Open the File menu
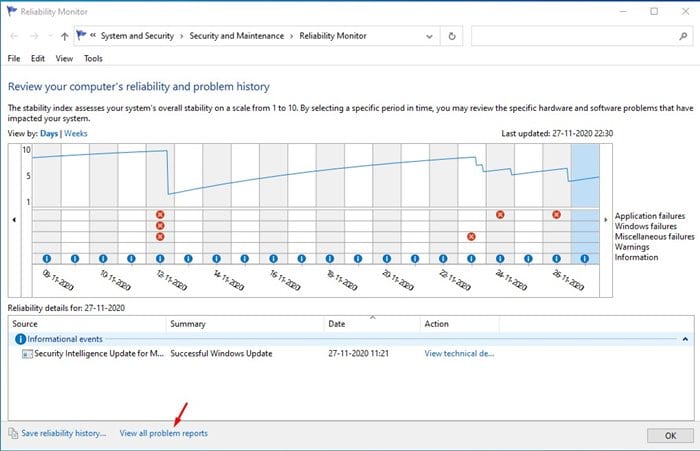This screenshot has width=700, height=451. click(14, 58)
